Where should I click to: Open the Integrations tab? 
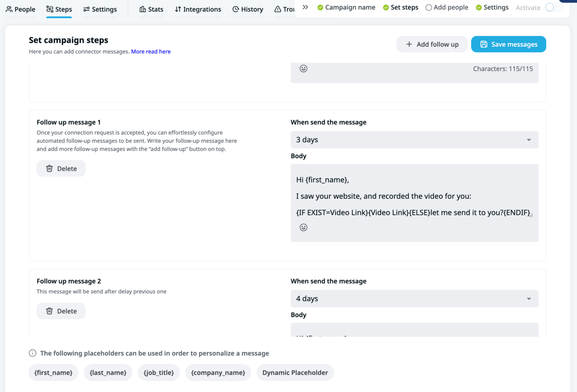[198, 9]
